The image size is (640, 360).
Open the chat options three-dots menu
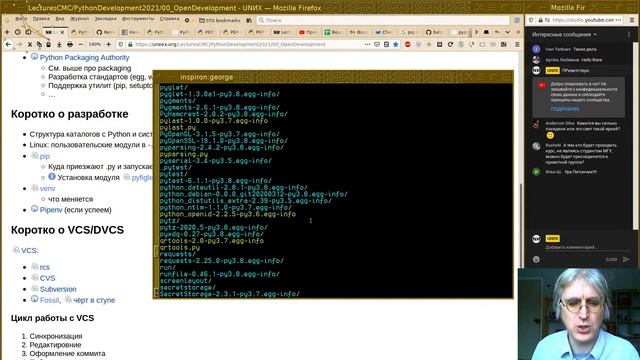(x=629, y=35)
